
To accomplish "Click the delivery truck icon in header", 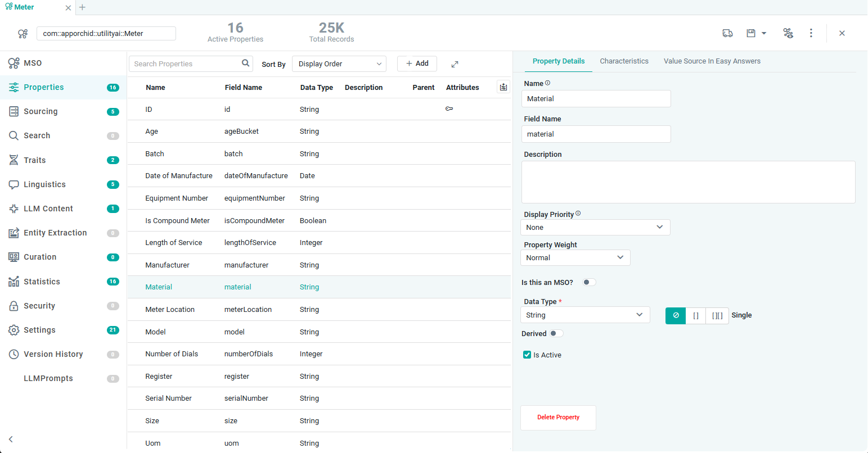I will pos(727,33).
